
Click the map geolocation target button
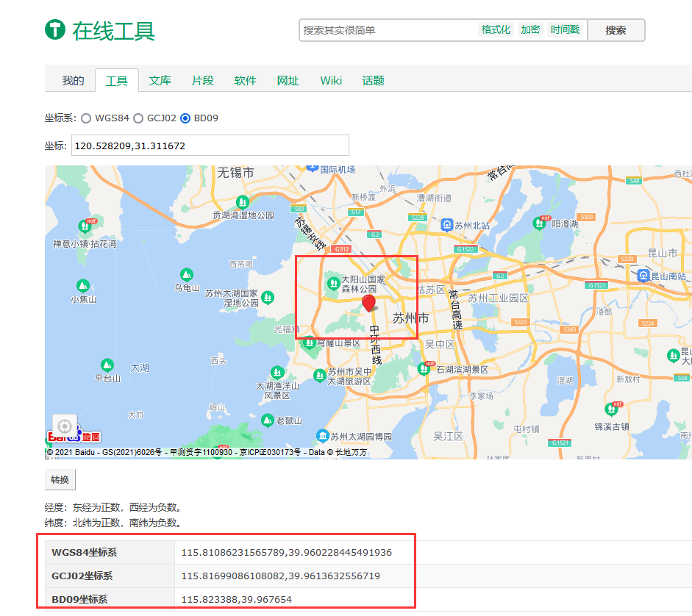(65, 426)
